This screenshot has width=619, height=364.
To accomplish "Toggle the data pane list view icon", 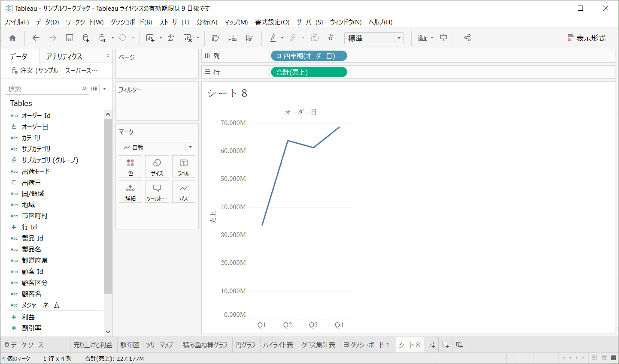I will [x=94, y=89].
